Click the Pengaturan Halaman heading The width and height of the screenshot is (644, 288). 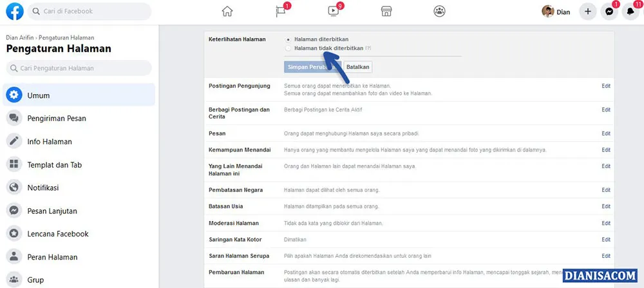pos(59,49)
